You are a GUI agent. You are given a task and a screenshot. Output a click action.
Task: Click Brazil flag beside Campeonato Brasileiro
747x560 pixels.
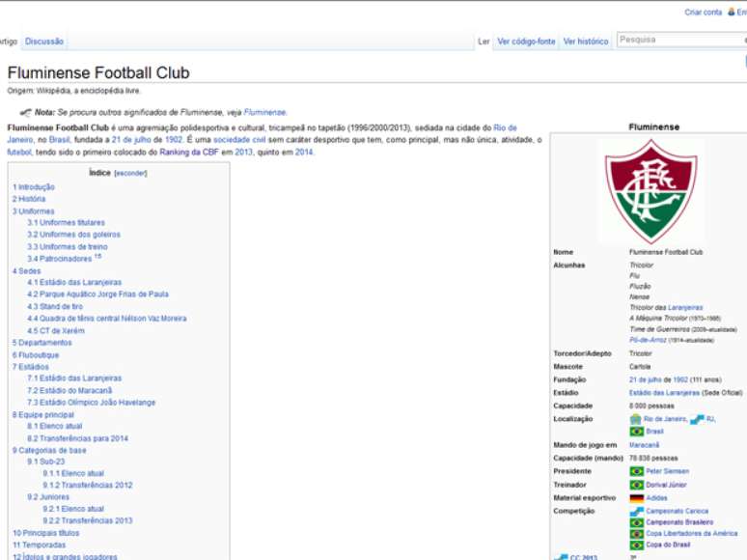tap(637, 522)
